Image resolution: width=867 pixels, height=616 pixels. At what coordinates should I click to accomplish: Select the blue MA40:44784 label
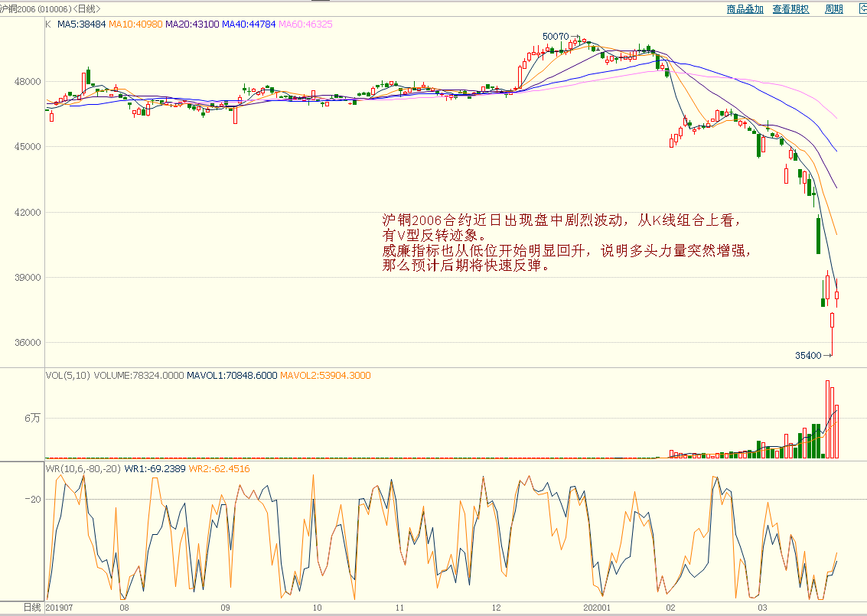click(x=249, y=24)
